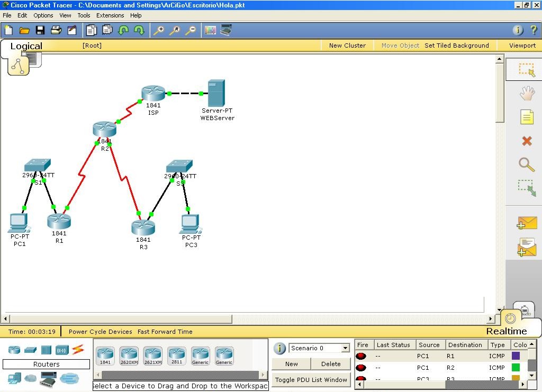This screenshot has height=392, width=542.
Task: Switch to the Logical workspace tab
Action: point(26,46)
